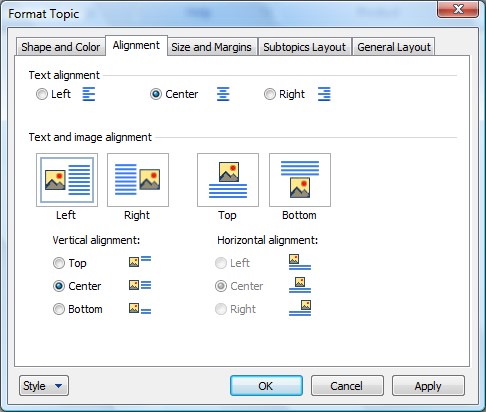Screen dimensions: 486x412
Task: Pick the Top image alignment thumbnail
Action: pos(228,180)
